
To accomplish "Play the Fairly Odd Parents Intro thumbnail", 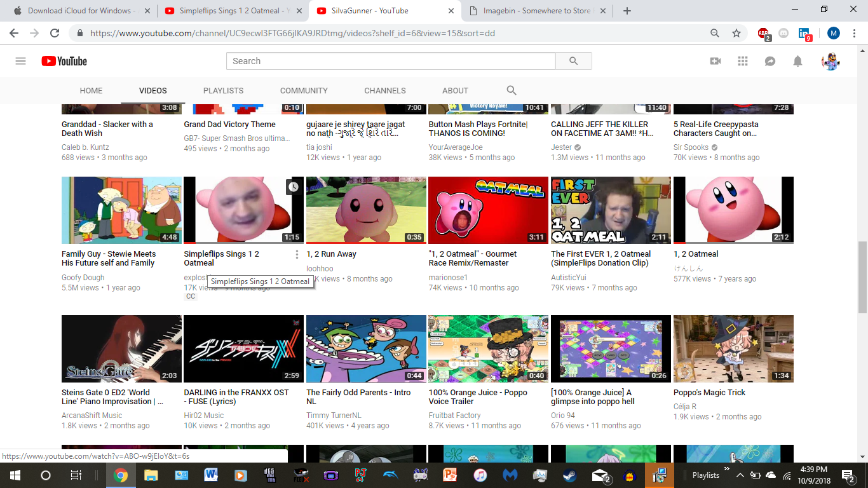I will click(366, 348).
